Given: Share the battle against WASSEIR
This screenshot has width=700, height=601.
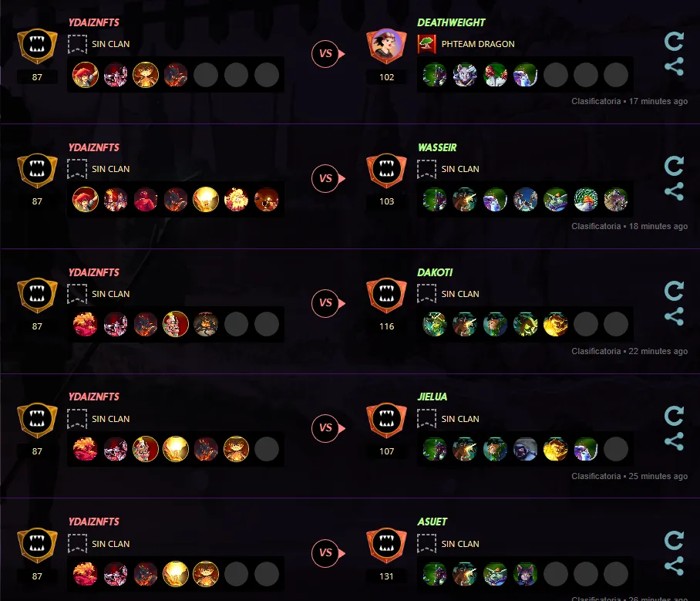Looking at the screenshot, I should point(674,191).
